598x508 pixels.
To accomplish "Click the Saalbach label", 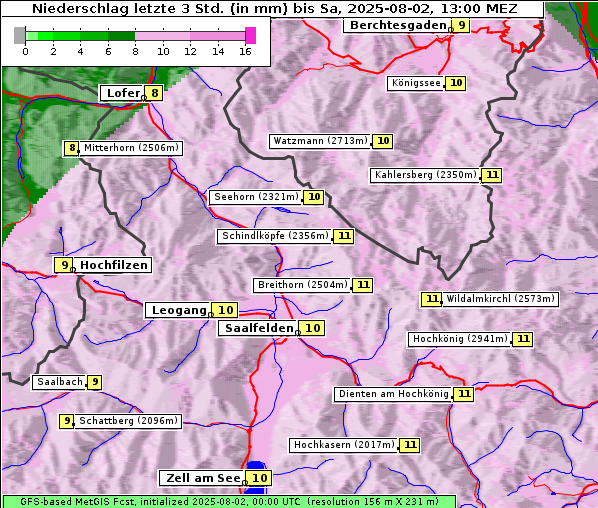I will tap(59, 382).
